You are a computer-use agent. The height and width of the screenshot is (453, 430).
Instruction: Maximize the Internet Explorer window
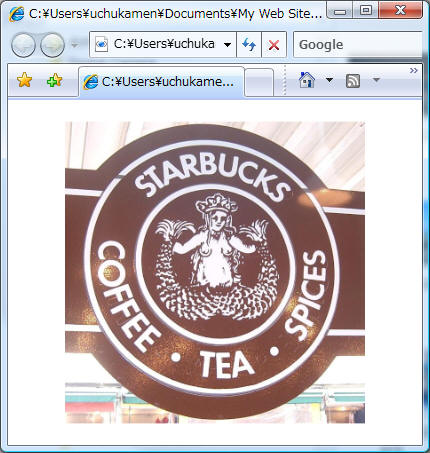point(366,11)
